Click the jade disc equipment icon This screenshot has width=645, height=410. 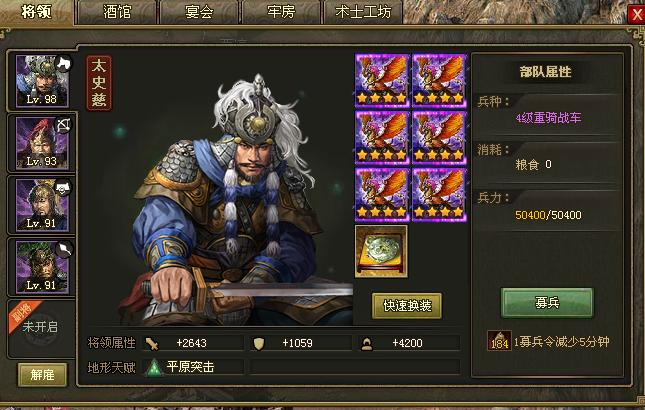[381, 251]
